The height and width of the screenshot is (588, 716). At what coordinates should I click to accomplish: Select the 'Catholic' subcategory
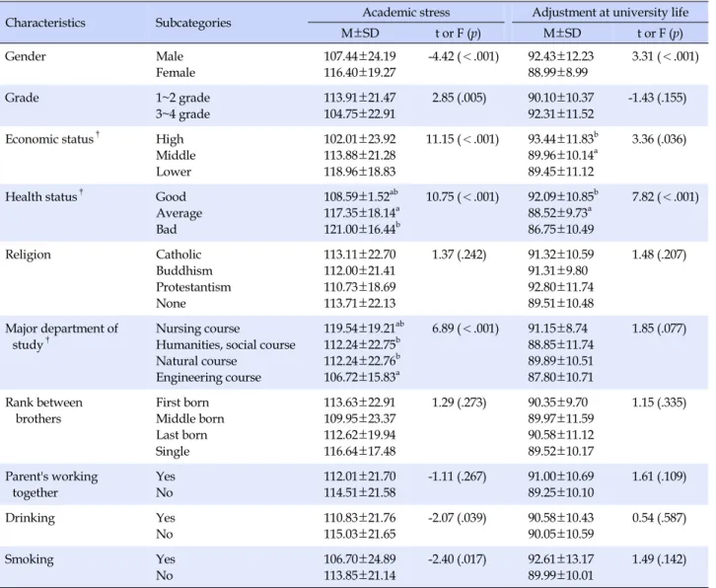pos(179,255)
